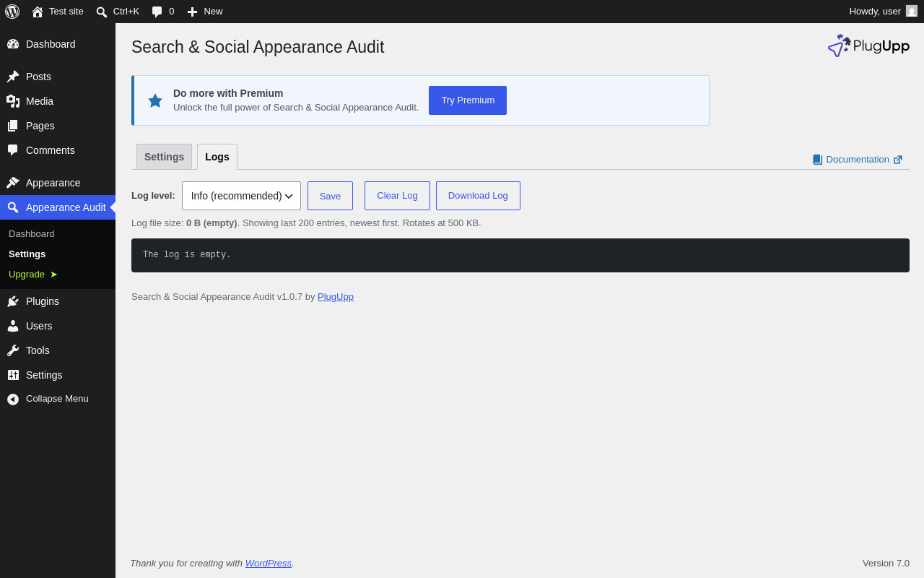924x578 pixels.
Task: Click the Try Premium button
Action: (468, 100)
